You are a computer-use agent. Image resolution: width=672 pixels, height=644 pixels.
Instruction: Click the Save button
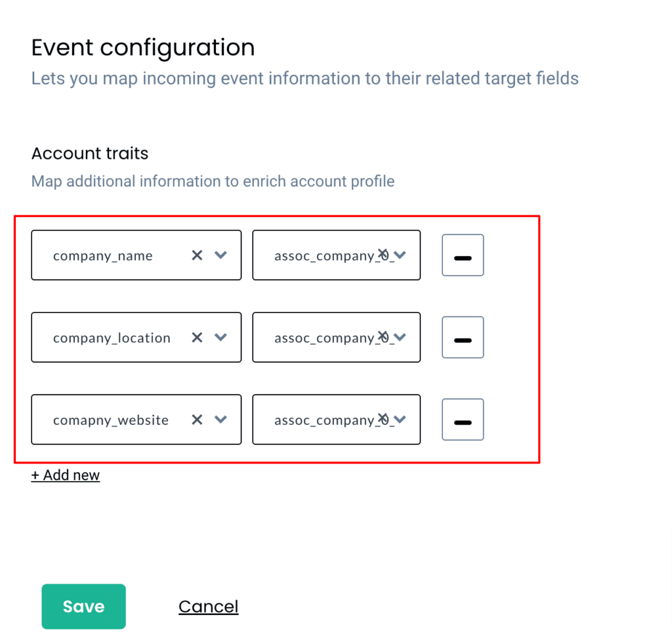[83, 607]
